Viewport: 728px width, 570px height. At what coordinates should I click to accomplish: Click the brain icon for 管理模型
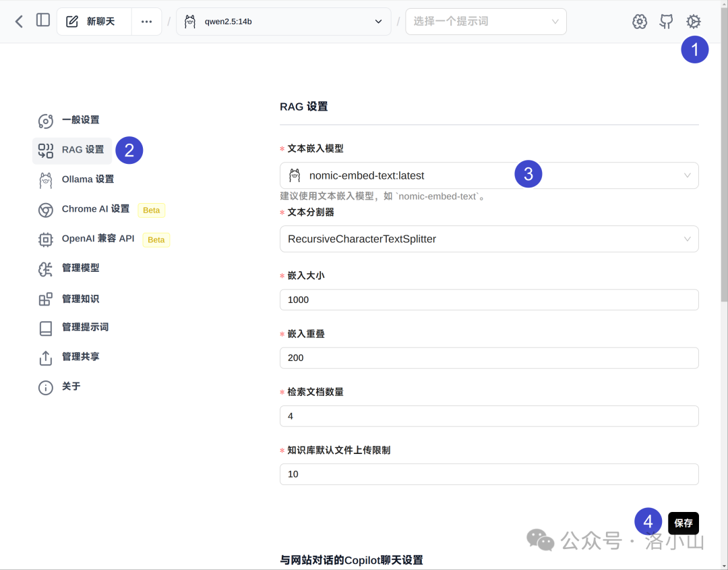(46, 269)
